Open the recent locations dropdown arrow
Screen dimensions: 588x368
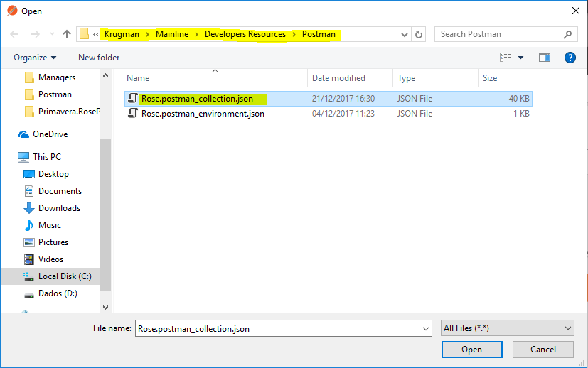pos(52,34)
